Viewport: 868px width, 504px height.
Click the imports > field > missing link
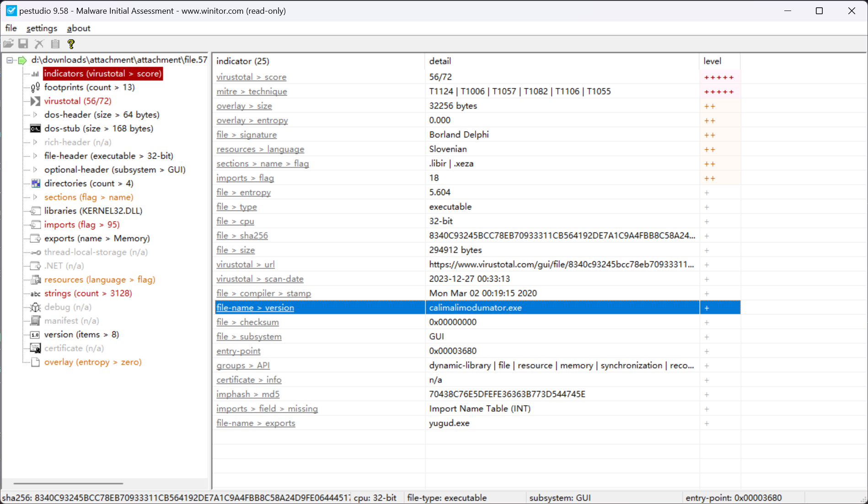pos(267,409)
